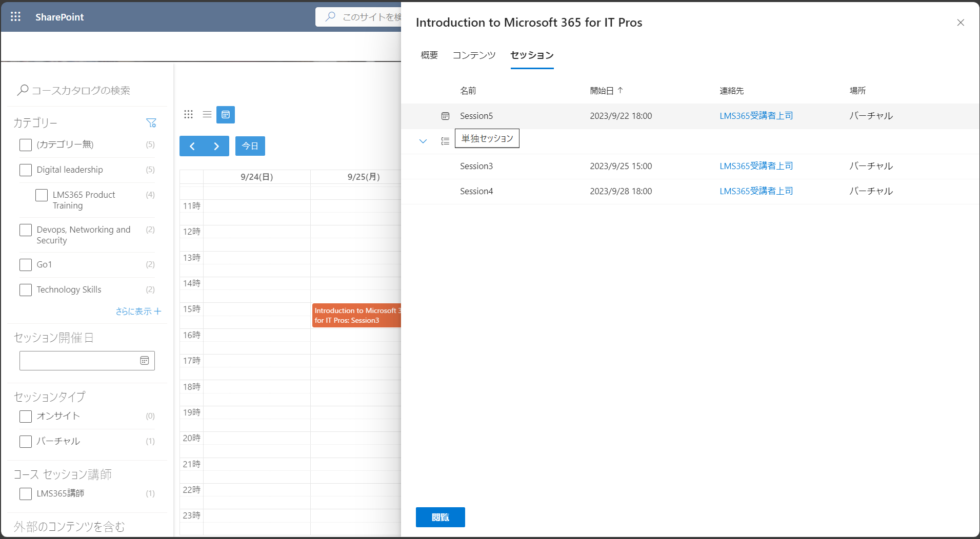
Task: Click the search magnifier icon in the site search box
Action: tap(331, 16)
